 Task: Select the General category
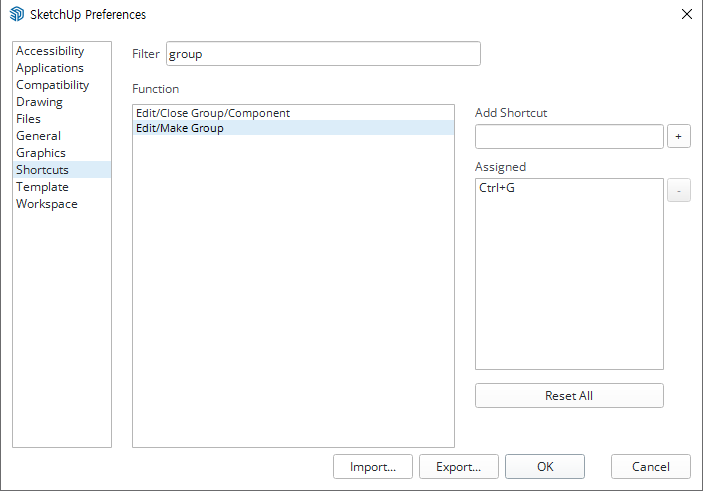click(62, 136)
